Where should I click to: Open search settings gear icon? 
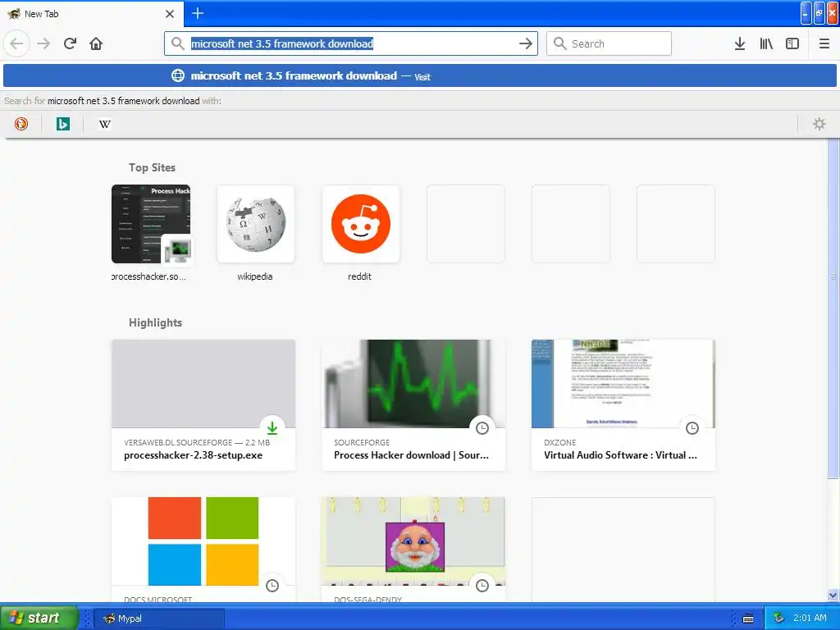[x=819, y=124]
